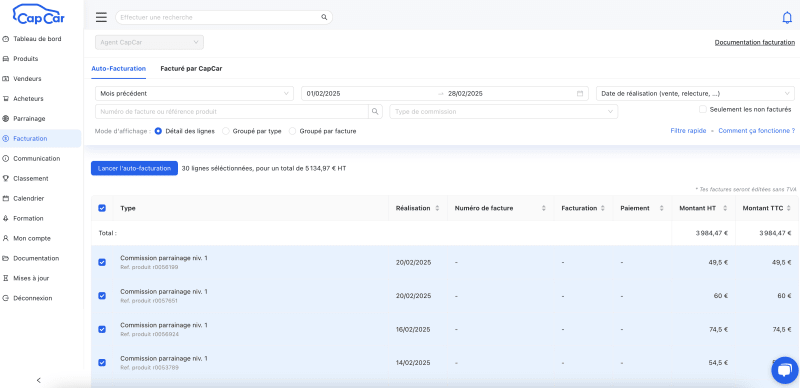Click Filtre rapide link
Viewport: 800px width, 388px height.
[x=688, y=131]
